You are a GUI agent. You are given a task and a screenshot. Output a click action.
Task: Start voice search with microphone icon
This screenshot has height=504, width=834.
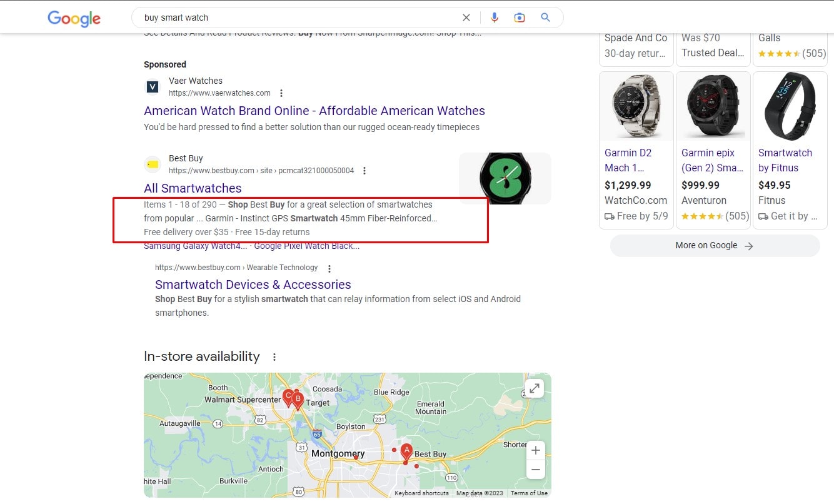495,18
